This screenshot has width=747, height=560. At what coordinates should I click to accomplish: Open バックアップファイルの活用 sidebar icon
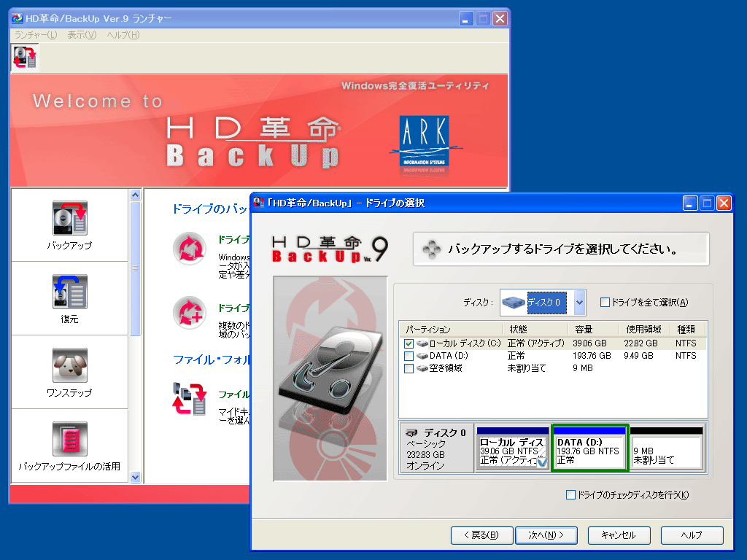(70, 438)
